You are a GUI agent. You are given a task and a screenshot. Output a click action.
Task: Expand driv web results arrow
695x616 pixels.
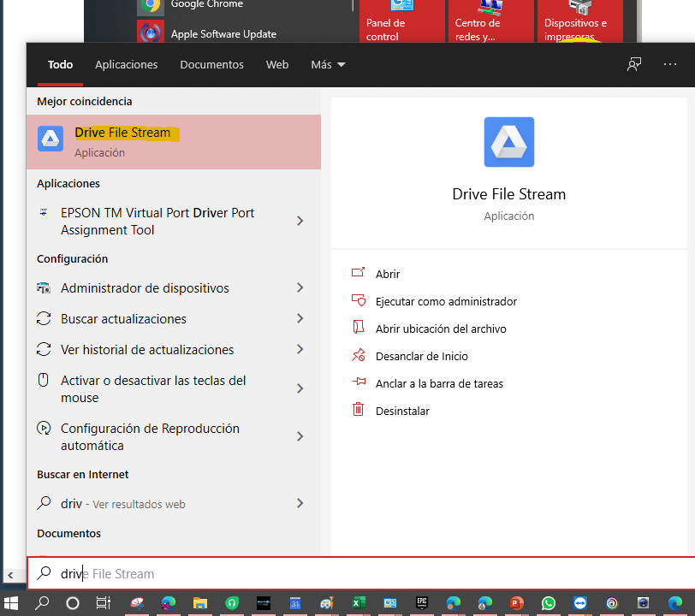coord(300,503)
